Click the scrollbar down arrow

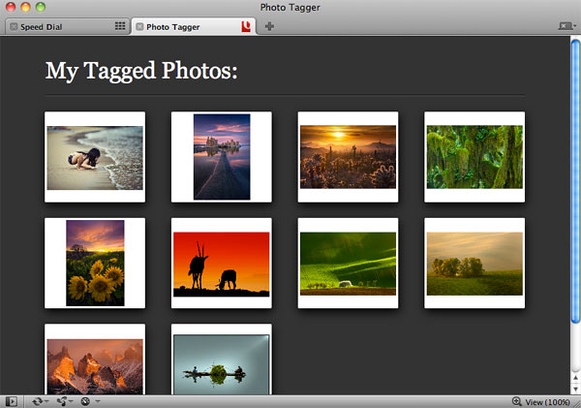[575, 389]
